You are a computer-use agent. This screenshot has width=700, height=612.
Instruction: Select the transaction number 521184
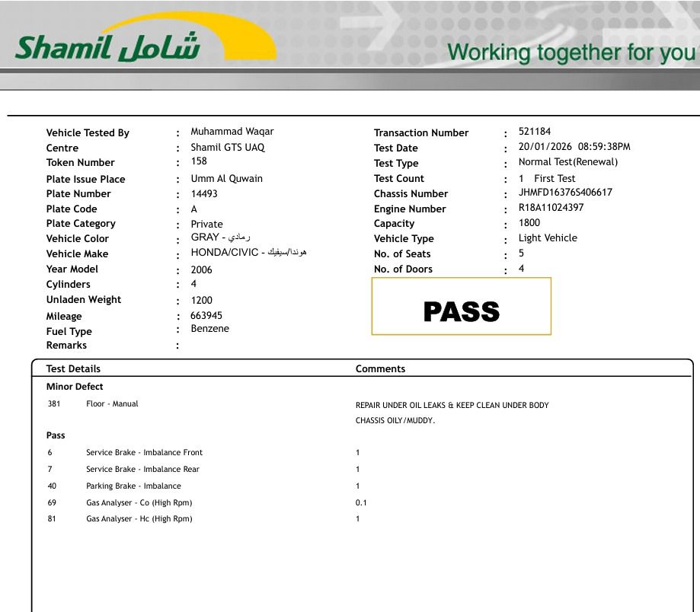534,132
